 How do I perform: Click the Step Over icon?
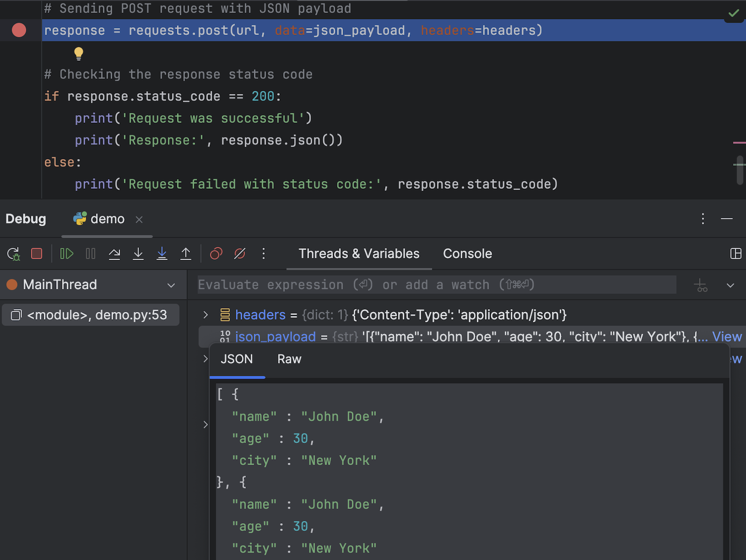[114, 254]
